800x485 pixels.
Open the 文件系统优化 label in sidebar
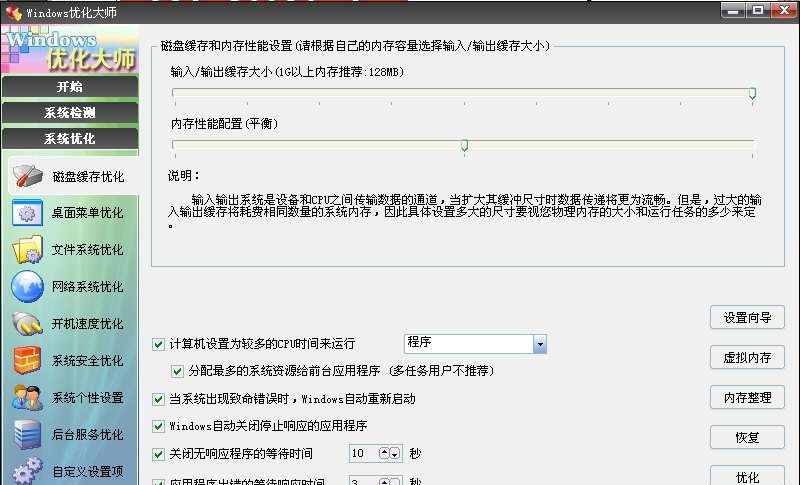click(87, 249)
